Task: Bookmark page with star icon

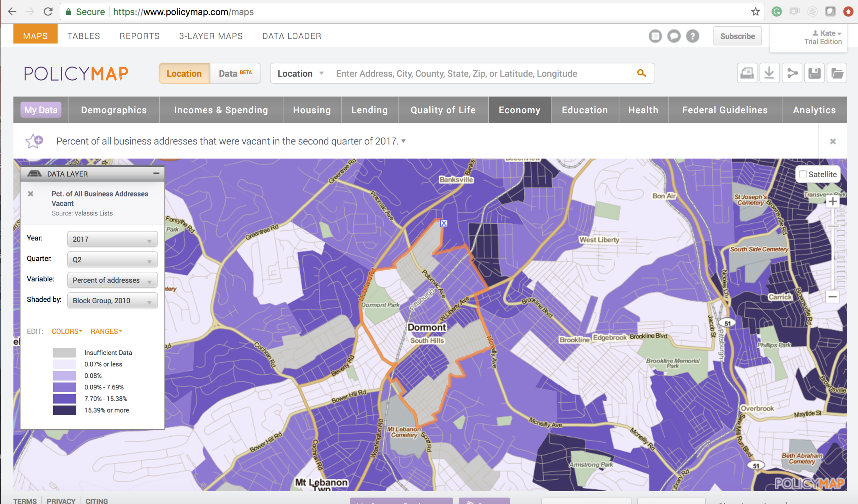Action: click(x=755, y=12)
